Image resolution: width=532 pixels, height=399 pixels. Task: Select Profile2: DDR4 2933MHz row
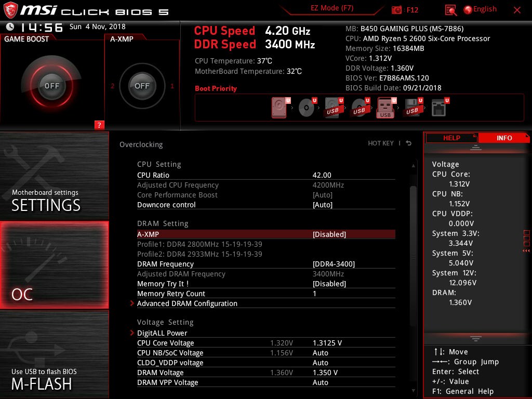tap(266, 254)
